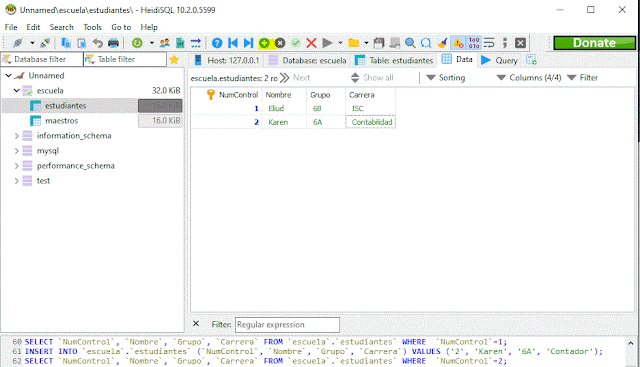The image size is (640, 367).
Task: Open the dropdown arrow beside run icon
Action: pyautogui.click(x=340, y=43)
